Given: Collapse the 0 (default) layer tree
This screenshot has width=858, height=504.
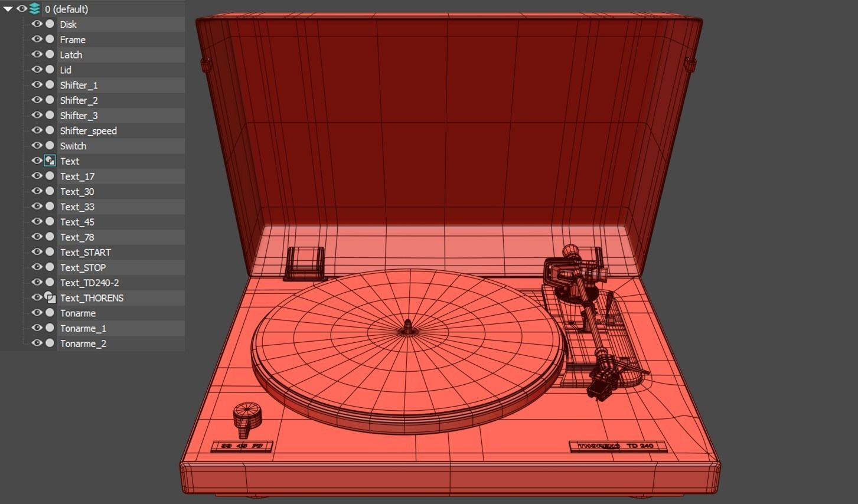Looking at the screenshot, I should tap(8, 9).
